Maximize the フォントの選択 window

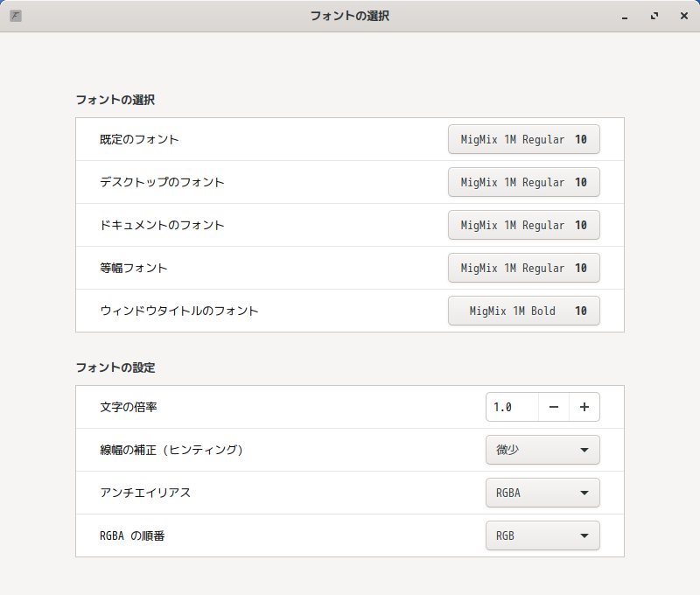click(654, 16)
